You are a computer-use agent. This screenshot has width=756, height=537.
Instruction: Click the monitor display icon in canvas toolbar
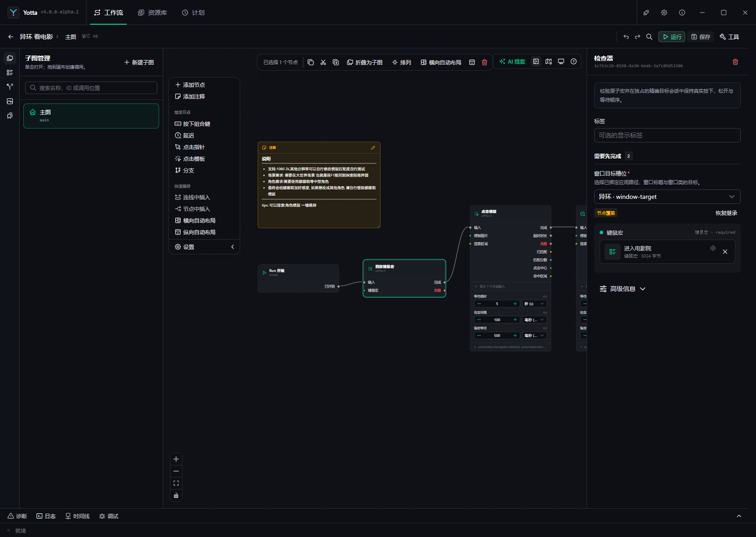click(x=561, y=61)
